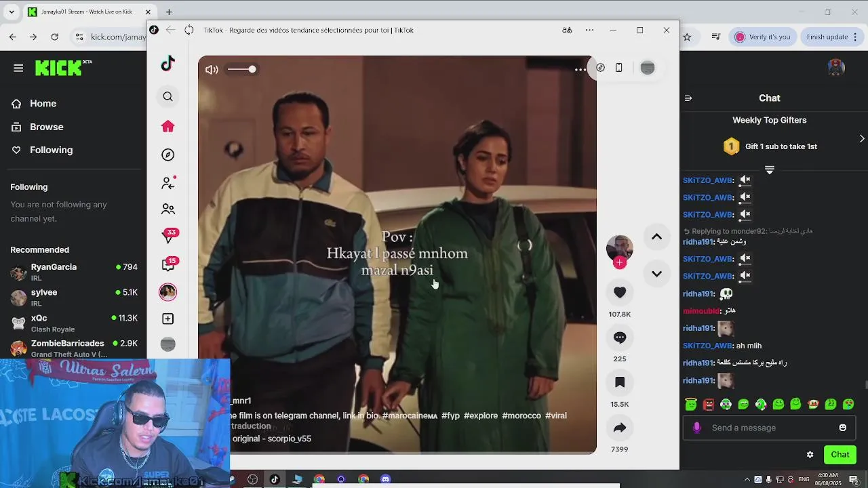Image resolution: width=868 pixels, height=488 pixels.
Task: Collapse the gifters panel with the handle
Action: pyautogui.click(x=770, y=169)
